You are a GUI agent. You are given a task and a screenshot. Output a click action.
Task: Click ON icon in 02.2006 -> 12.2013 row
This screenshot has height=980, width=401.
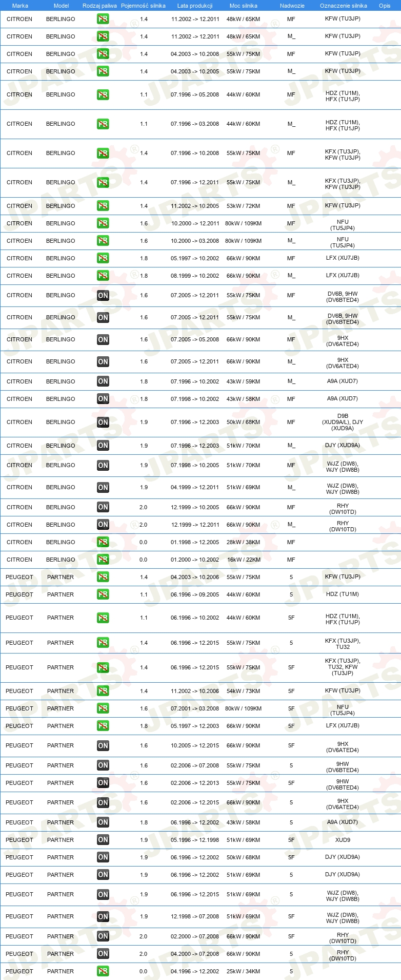click(x=103, y=783)
